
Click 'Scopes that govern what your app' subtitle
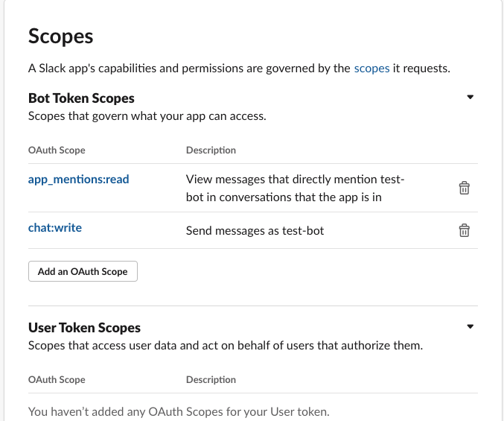[147, 116]
